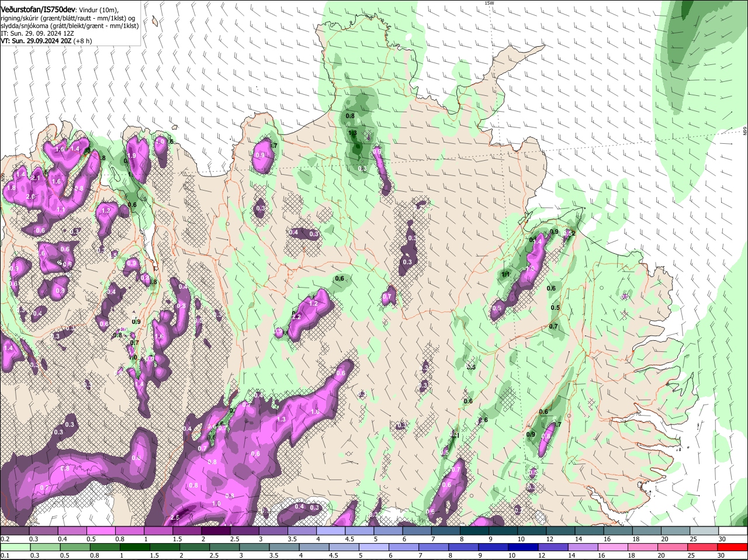Select snow scale swatch between 3 and 3.5
The height and width of the screenshot is (560, 748).
click(x=273, y=531)
